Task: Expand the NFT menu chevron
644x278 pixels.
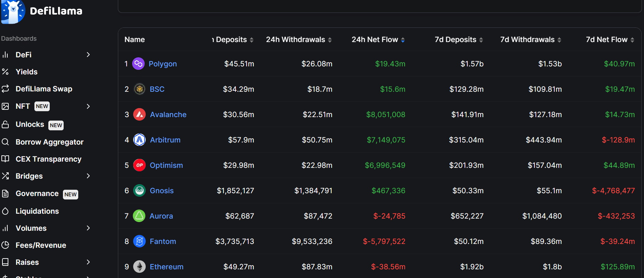Action: point(88,106)
